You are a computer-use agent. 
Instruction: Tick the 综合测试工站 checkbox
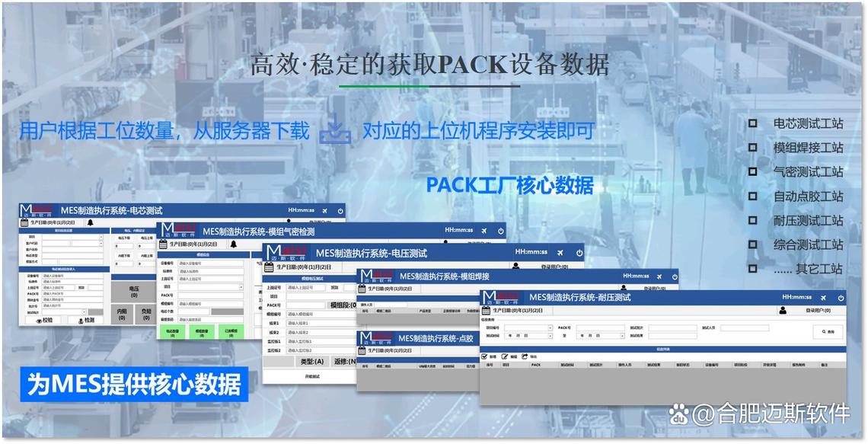coord(753,244)
